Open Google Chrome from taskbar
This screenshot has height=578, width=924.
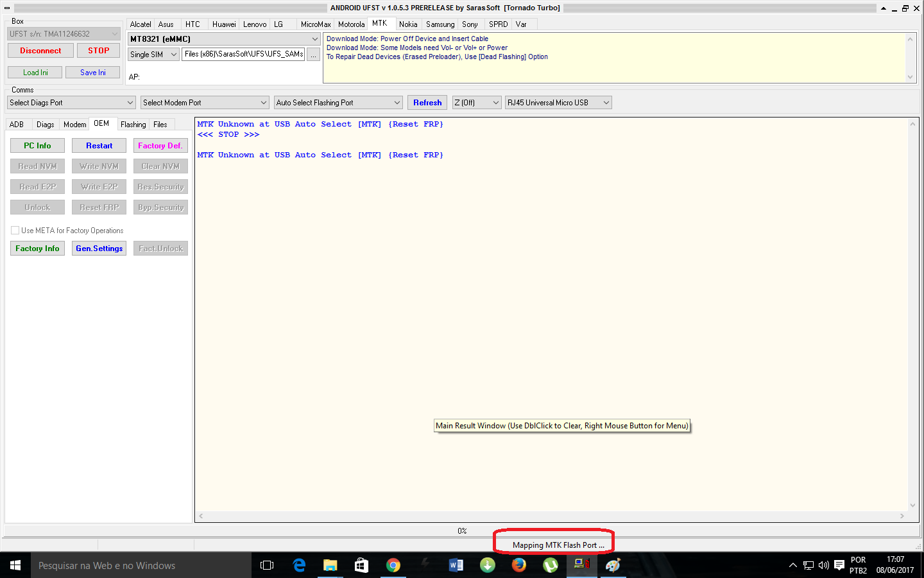click(393, 565)
